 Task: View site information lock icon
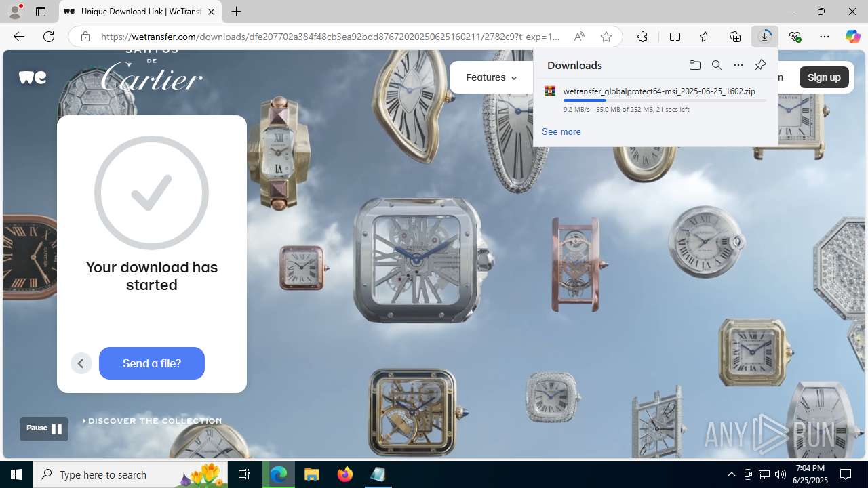[85, 37]
